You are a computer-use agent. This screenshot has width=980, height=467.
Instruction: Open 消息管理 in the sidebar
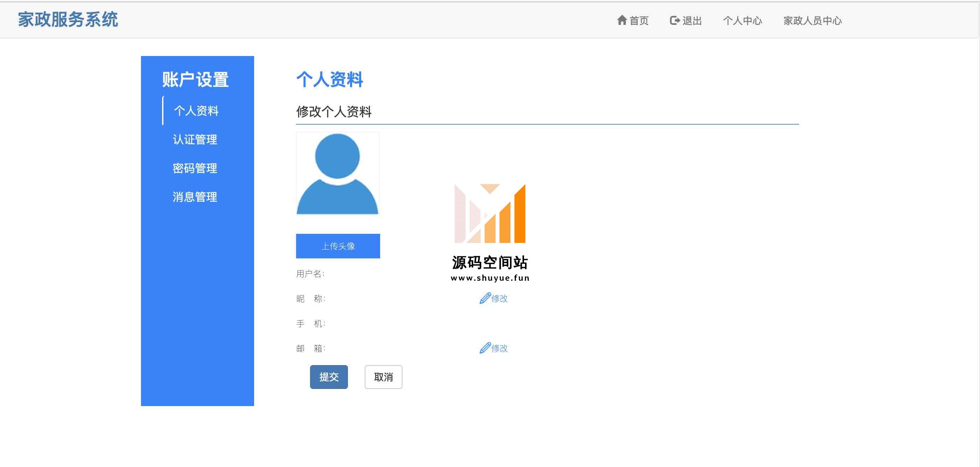[195, 197]
